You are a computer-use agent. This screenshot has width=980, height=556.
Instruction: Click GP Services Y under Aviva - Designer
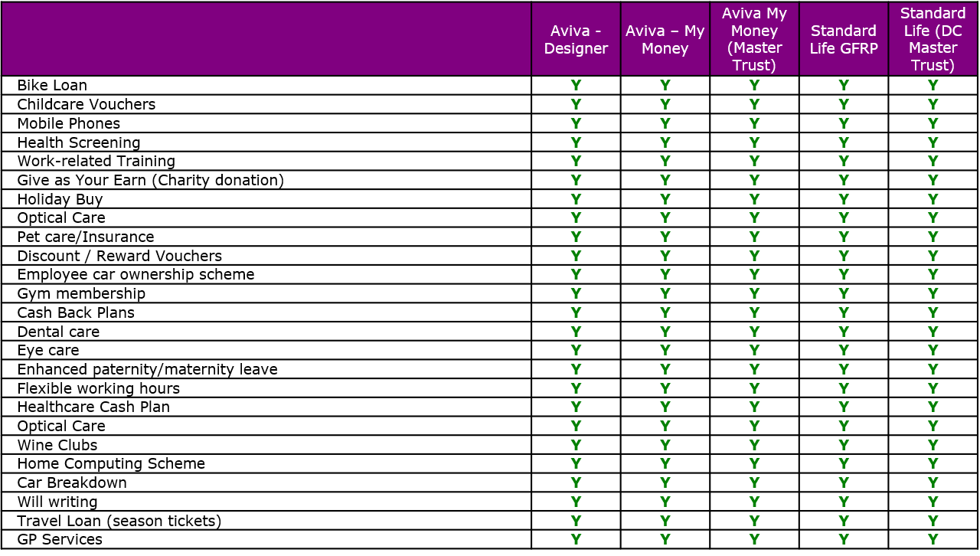576,539
